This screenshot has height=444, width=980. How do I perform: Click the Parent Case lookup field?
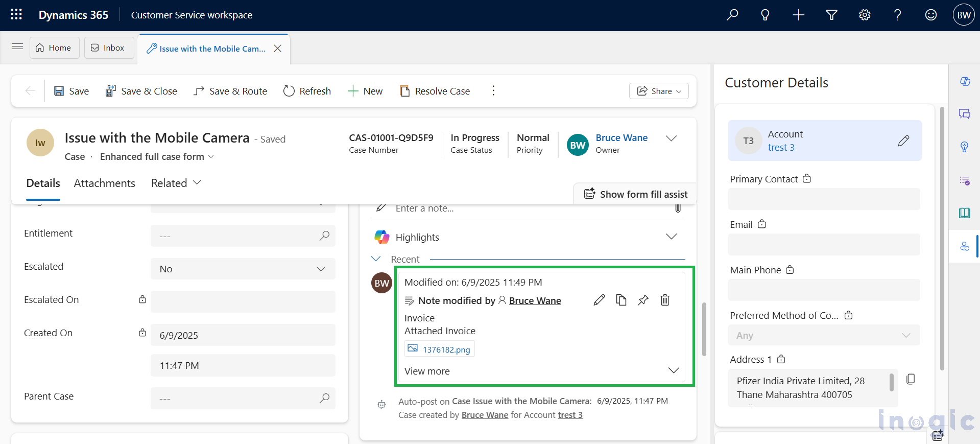point(243,398)
